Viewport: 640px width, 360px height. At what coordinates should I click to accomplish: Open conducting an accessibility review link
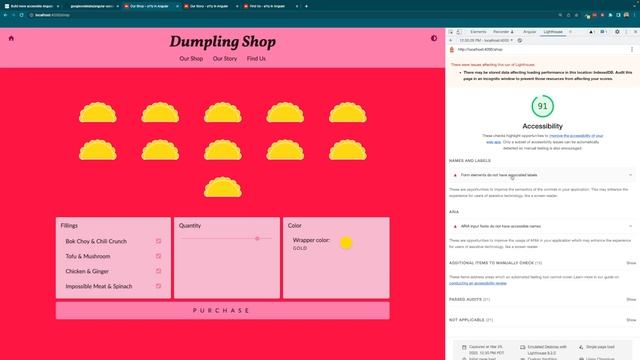point(478,283)
